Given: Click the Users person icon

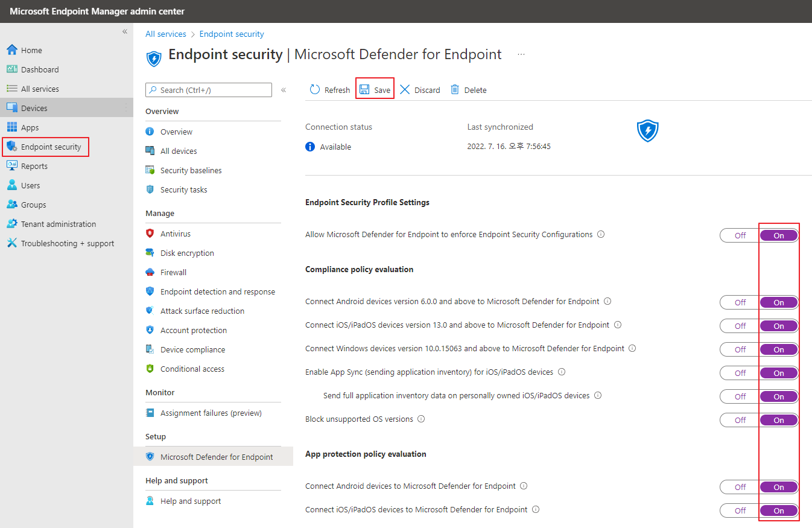Looking at the screenshot, I should click(11, 185).
